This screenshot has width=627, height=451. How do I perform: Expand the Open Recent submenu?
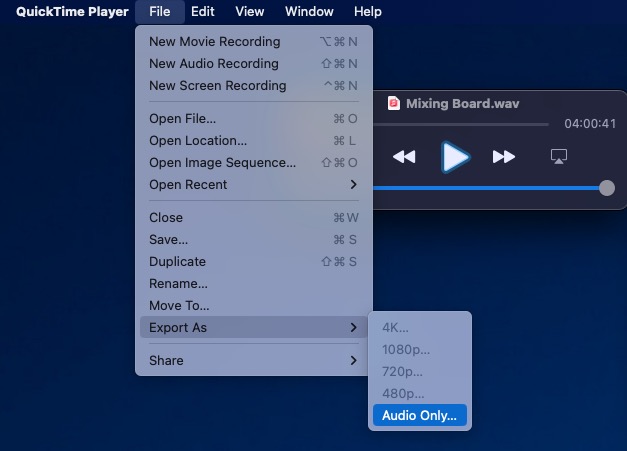pyautogui.click(x=254, y=184)
